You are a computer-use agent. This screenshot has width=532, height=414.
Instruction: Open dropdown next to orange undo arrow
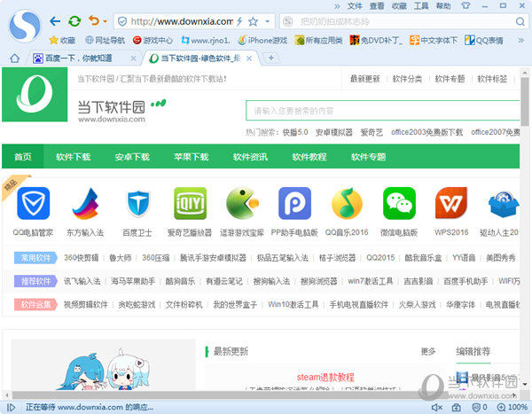(x=106, y=21)
